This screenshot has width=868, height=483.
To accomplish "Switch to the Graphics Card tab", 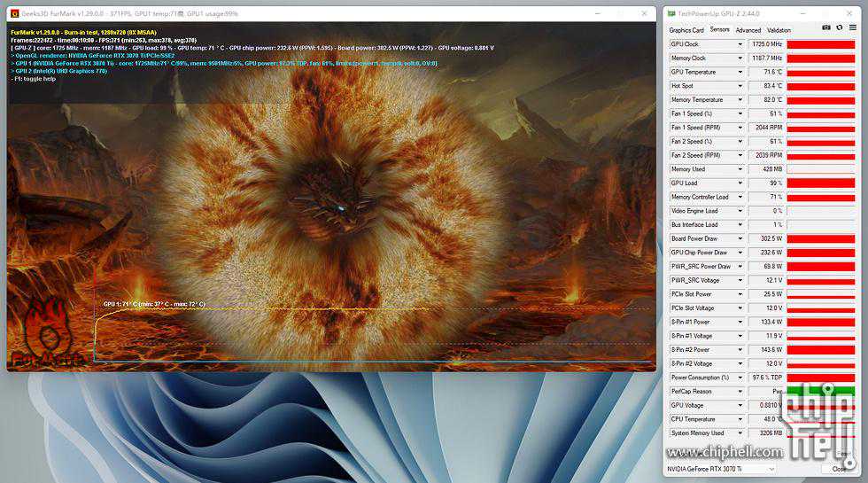I will pyautogui.click(x=686, y=30).
